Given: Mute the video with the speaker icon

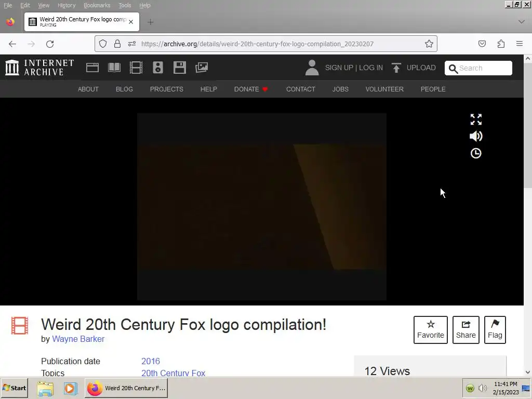Looking at the screenshot, I should (476, 136).
